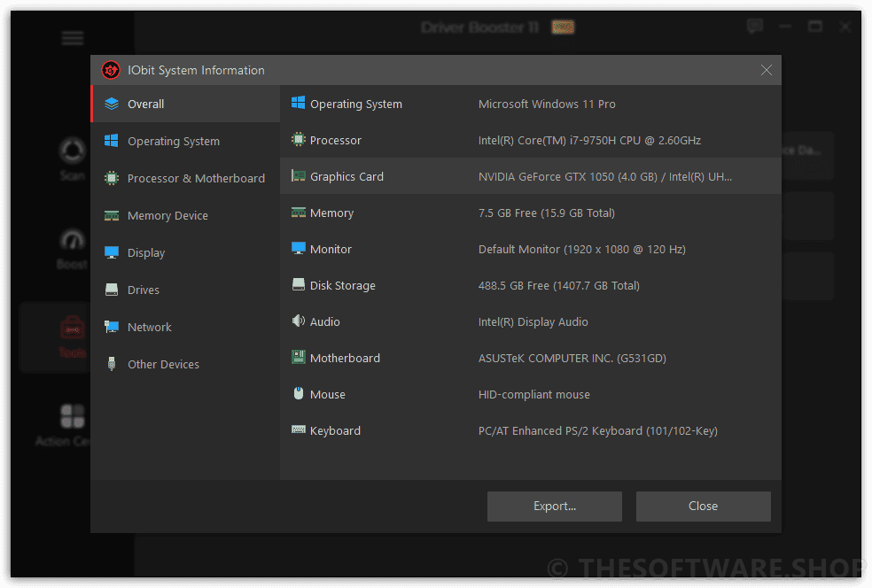Select the 488.5 GB Free disk value
This screenshot has width=872, height=588.
[x=559, y=286]
